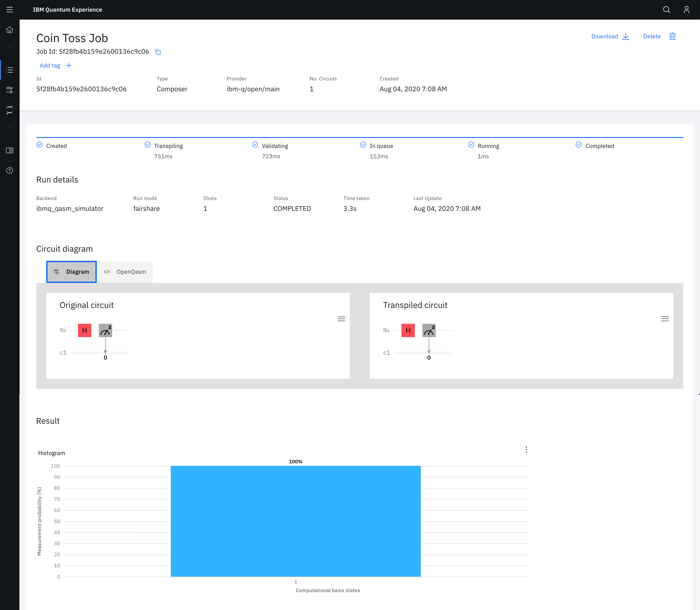Copy the Job Id to clipboard
Screen dimensions: 700x610
158,52
